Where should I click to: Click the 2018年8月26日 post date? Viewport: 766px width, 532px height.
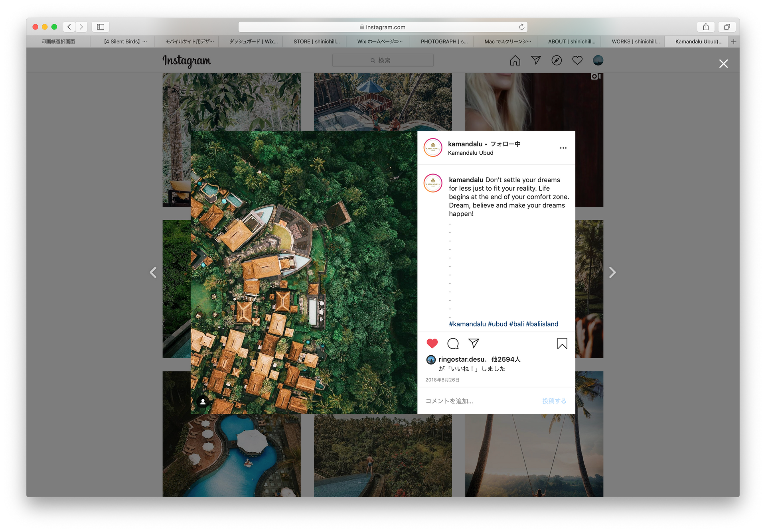coord(442,380)
